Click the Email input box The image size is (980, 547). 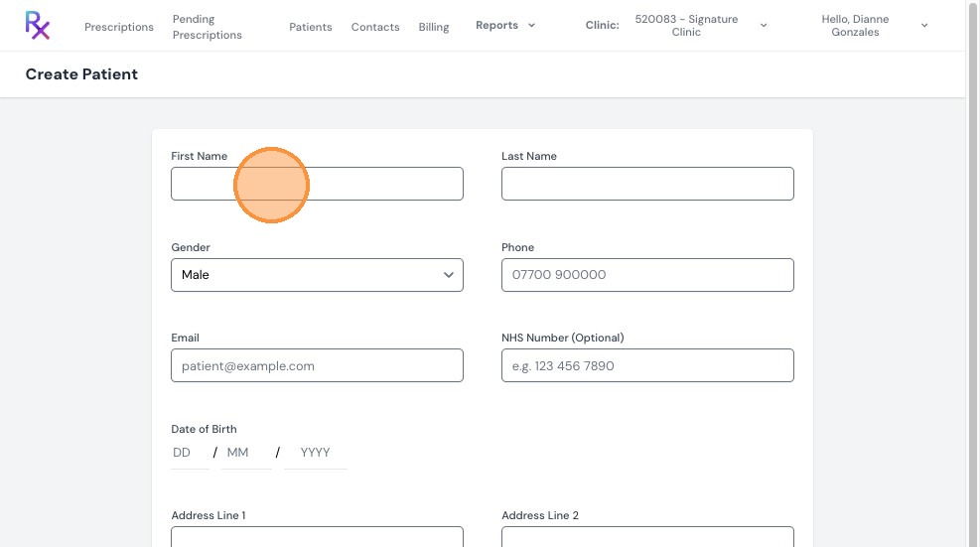(x=317, y=365)
